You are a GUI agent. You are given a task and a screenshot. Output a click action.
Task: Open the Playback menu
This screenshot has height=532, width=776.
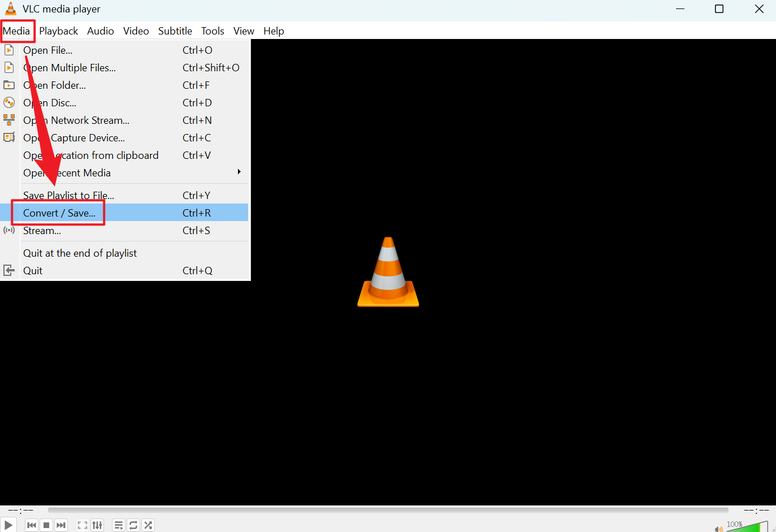click(x=59, y=31)
